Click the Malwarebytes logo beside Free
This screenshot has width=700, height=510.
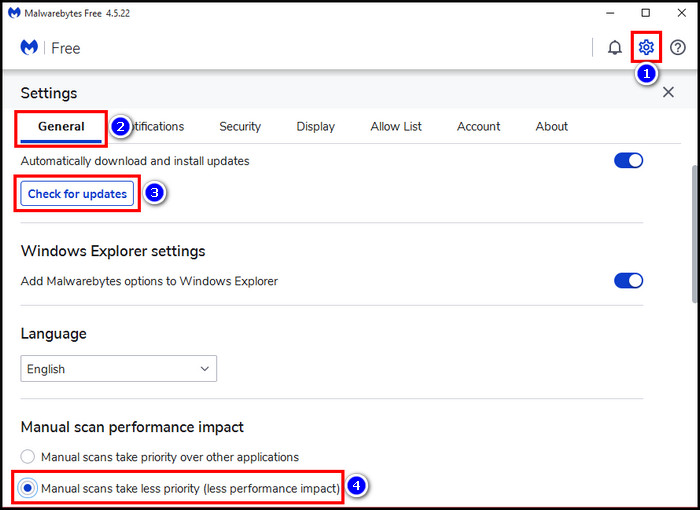29,47
